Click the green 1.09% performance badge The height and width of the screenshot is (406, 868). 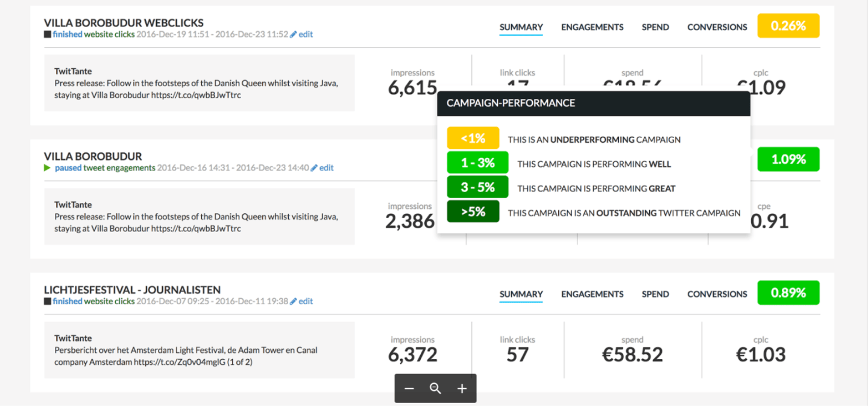point(788,160)
